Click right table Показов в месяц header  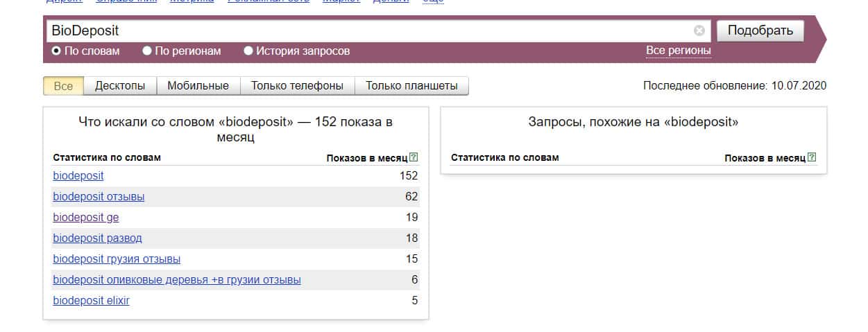[x=765, y=158]
